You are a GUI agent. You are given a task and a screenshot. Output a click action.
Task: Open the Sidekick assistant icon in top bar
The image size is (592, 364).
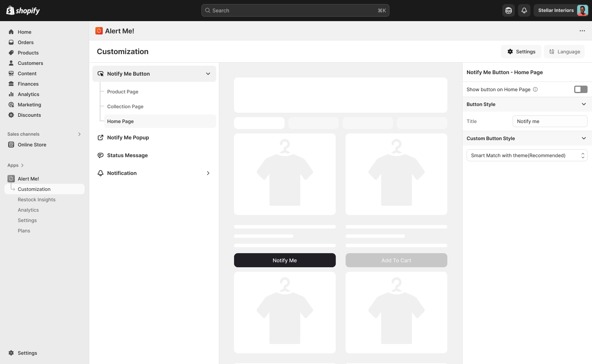click(x=509, y=10)
